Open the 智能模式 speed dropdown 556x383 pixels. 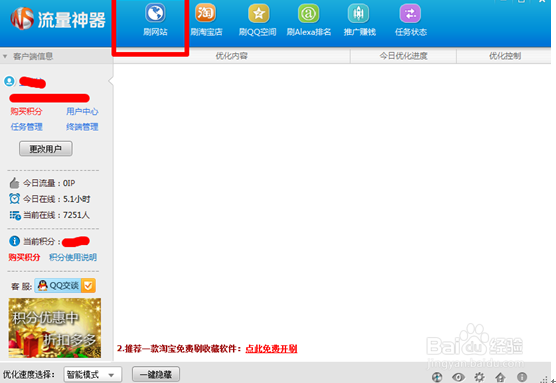click(93, 374)
